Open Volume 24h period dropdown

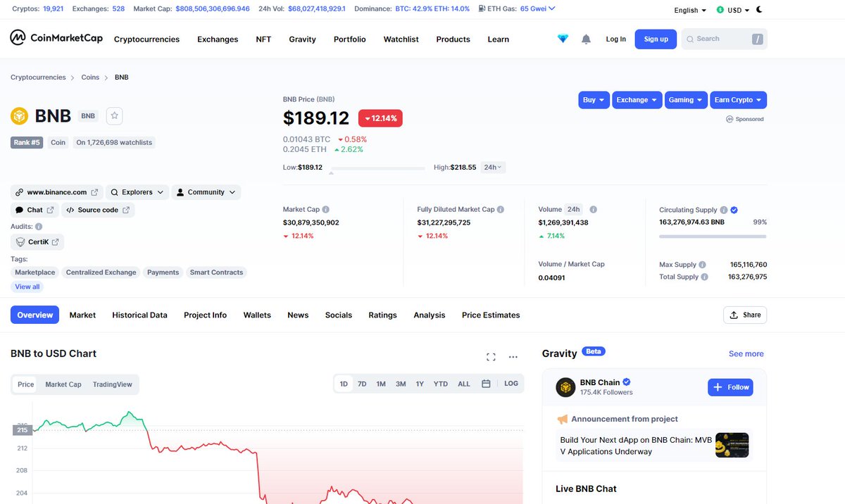(x=574, y=210)
